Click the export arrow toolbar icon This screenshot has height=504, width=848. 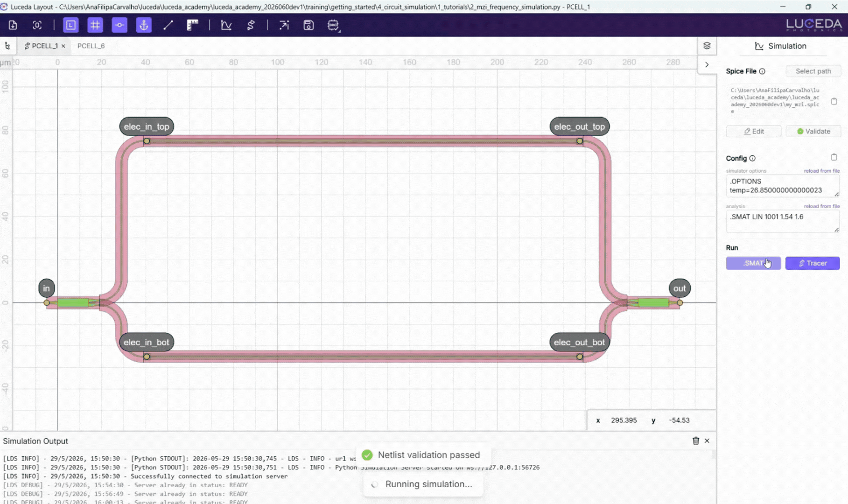(x=284, y=25)
